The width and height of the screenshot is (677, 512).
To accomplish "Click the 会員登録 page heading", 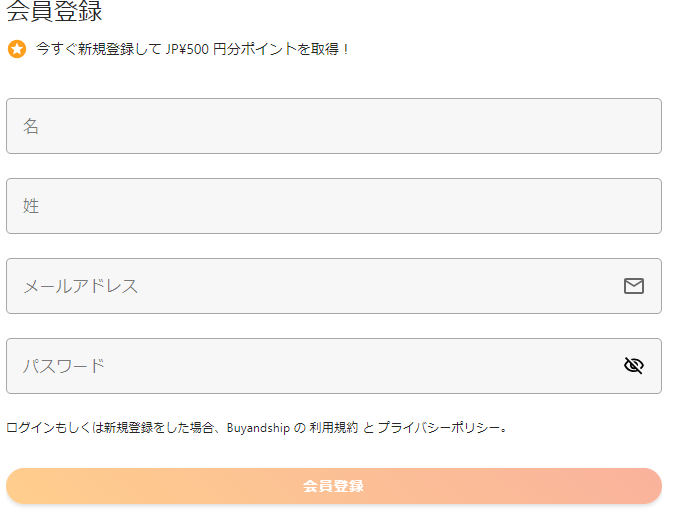I will tap(54, 13).
